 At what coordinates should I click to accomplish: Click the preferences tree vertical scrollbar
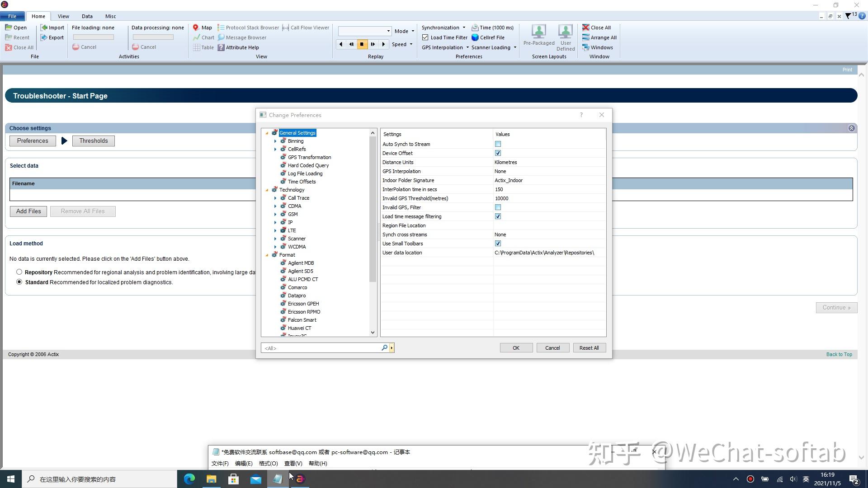click(373, 208)
